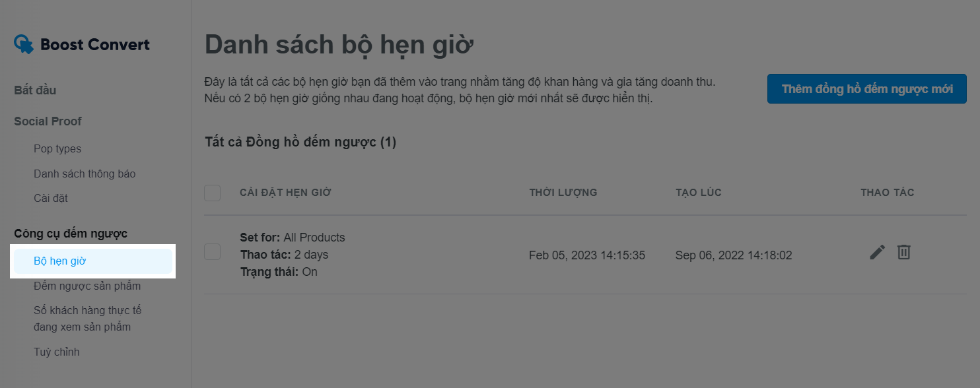Screen dimensions: 980x388
Task: Open Danh sách thông báo menu item
Action: pyautogui.click(x=85, y=174)
